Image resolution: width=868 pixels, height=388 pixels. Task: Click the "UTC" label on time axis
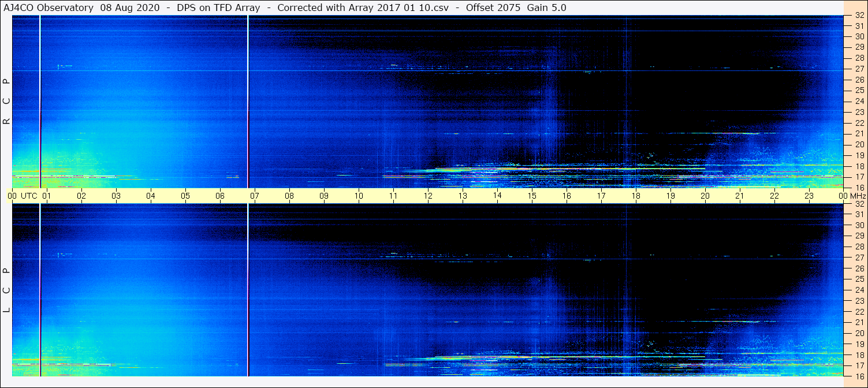(29, 196)
